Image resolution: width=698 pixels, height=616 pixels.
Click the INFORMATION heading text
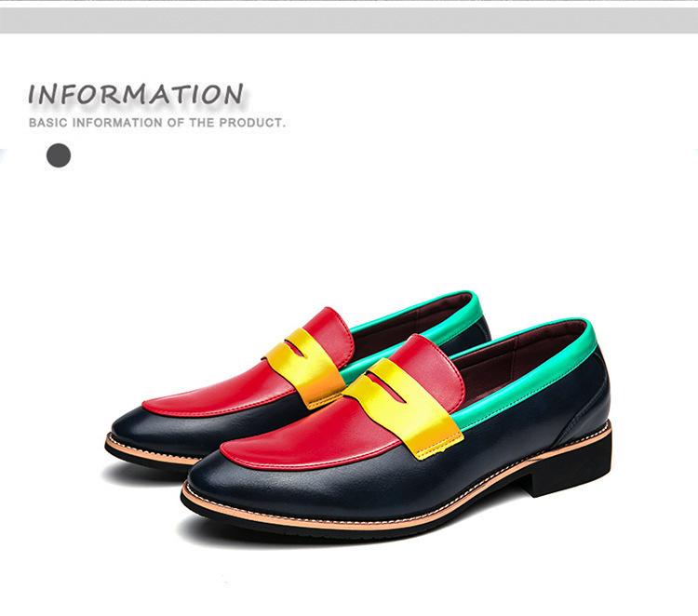pos(136,94)
